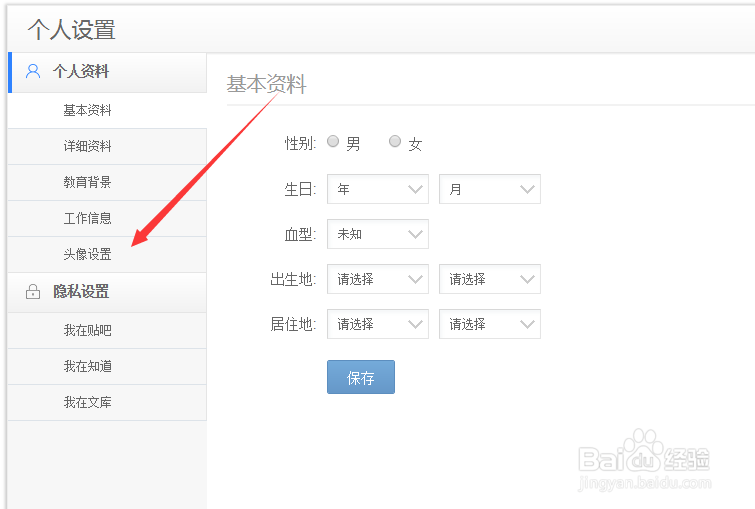Open the second 居住地 请选择 dropdown

490,324
